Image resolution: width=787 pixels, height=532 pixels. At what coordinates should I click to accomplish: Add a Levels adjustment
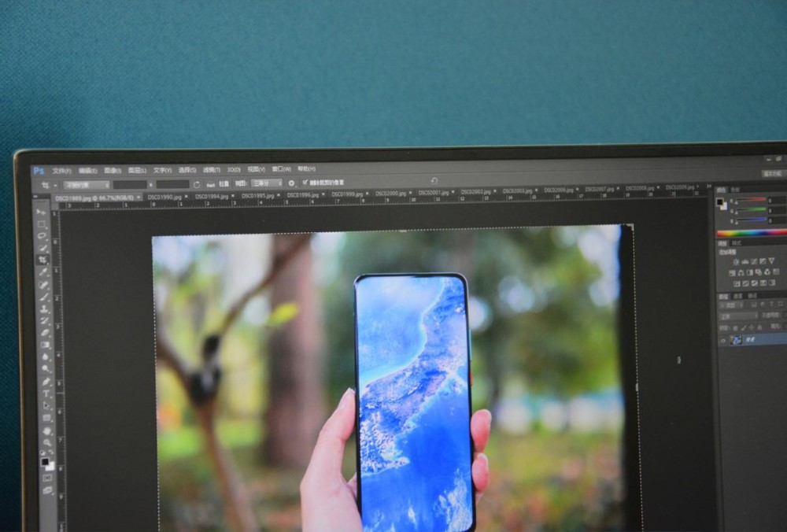click(745, 262)
